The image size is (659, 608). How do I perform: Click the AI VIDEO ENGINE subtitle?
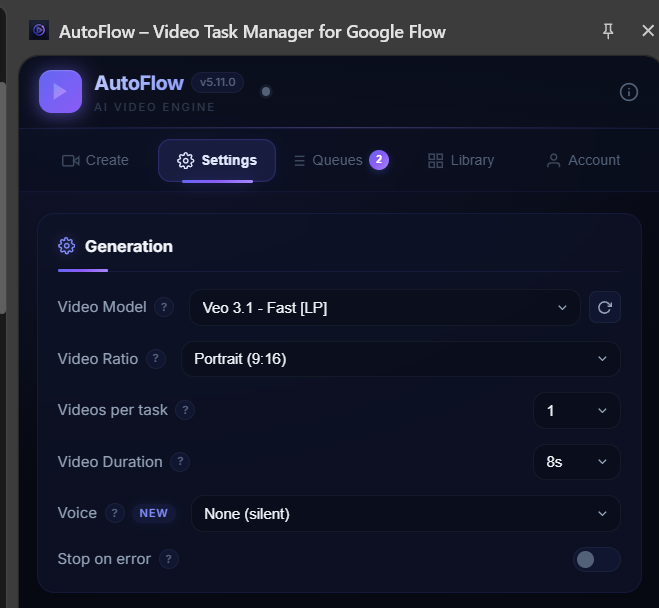[154, 107]
